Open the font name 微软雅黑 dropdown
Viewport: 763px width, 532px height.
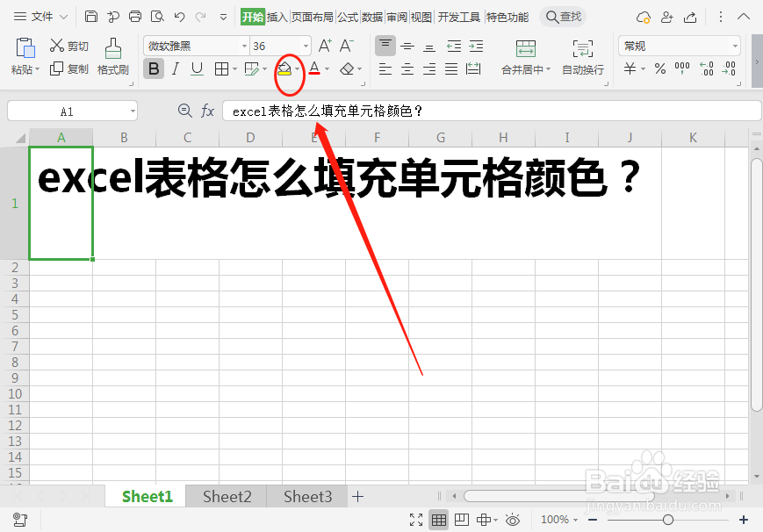[x=244, y=47]
